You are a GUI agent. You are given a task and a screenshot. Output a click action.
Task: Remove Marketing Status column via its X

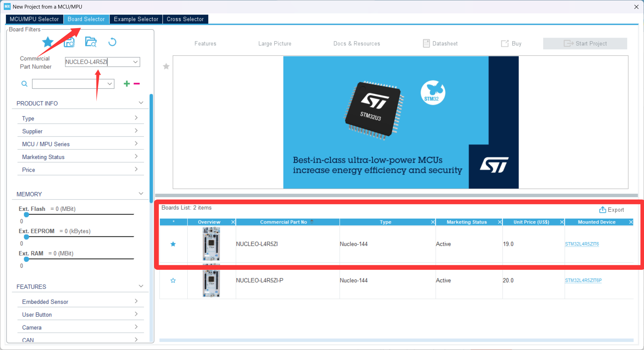pyautogui.click(x=500, y=222)
